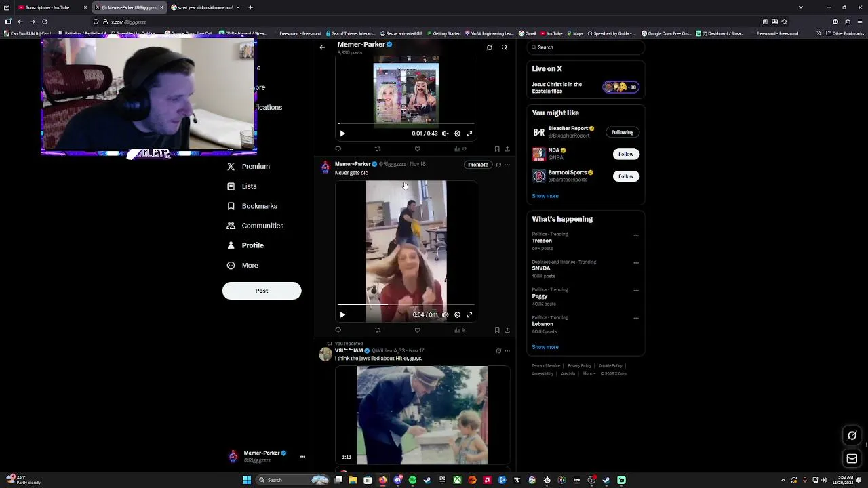The width and height of the screenshot is (868, 488).
Task: Repost the top video post
Action: (378, 149)
